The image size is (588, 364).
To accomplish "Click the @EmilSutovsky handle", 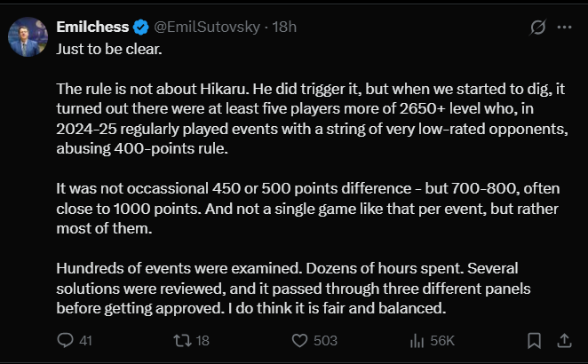I will 208,27.
